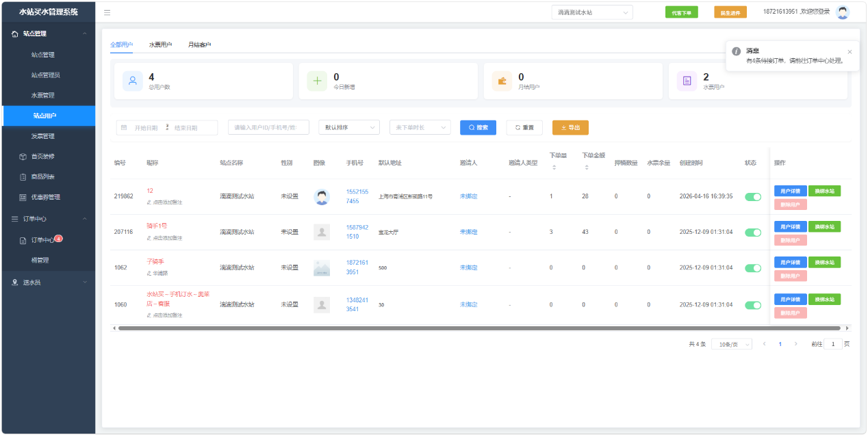This screenshot has height=435, width=868.
Task: Click 换绑水站 for user 207116
Action: pyautogui.click(x=824, y=226)
